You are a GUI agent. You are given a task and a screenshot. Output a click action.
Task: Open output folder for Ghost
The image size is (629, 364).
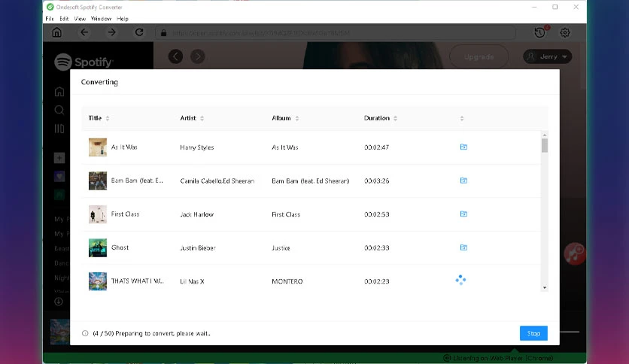[x=463, y=247]
